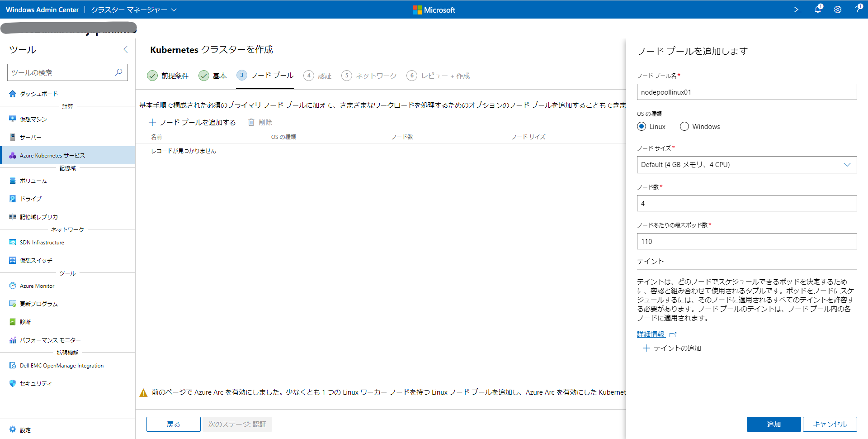The height and width of the screenshot is (439, 868).
Task: Click the 更新プログラム icon
Action: 13,304
